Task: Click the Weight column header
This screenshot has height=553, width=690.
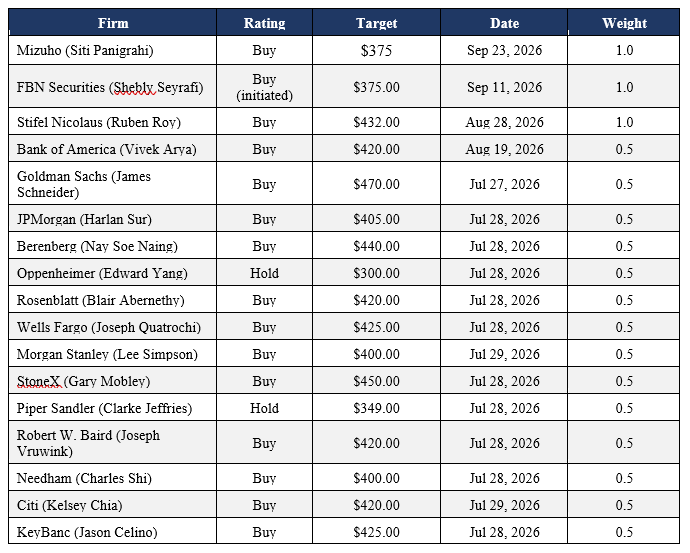Action: [624, 22]
